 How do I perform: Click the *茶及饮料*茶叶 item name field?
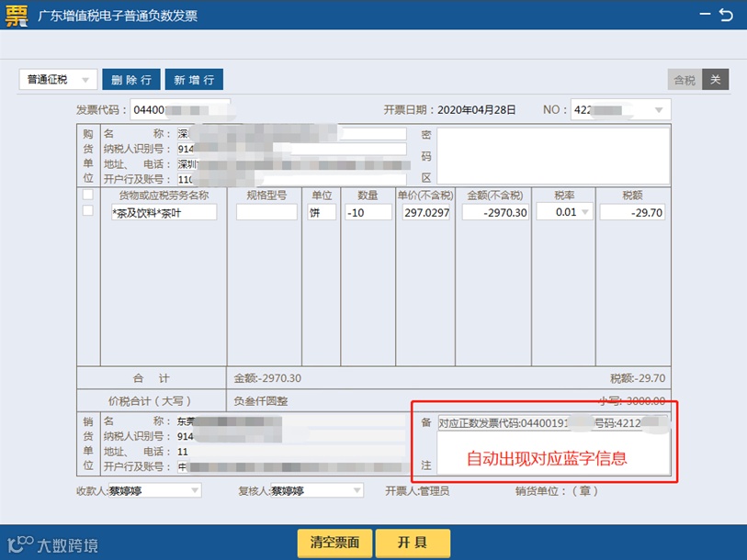coord(164,212)
